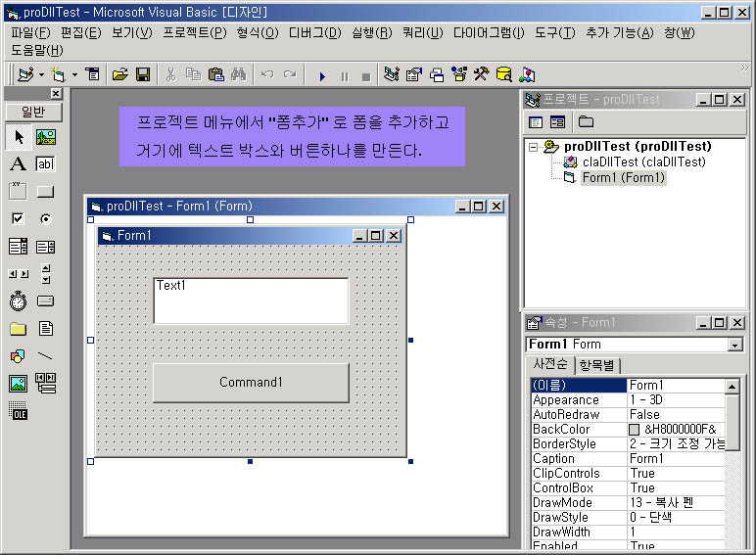Select the BorderStyle property row
Viewport: 756px width, 555px height.
[x=628, y=443]
